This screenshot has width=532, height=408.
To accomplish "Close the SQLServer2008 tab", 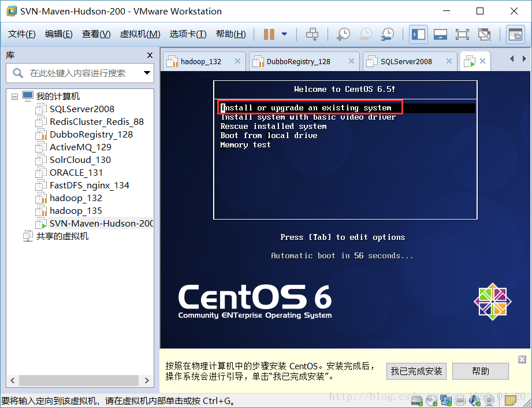I will (x=449, y=61).
